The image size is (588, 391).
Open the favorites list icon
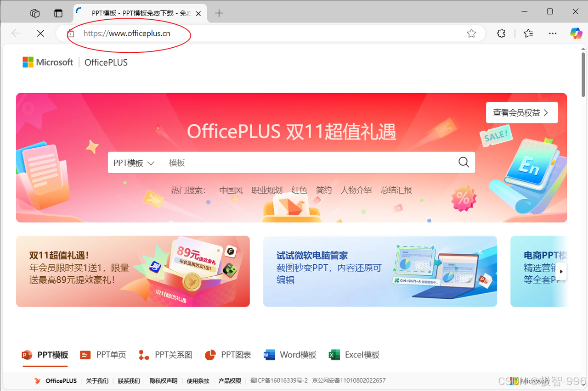pos(528,33)
